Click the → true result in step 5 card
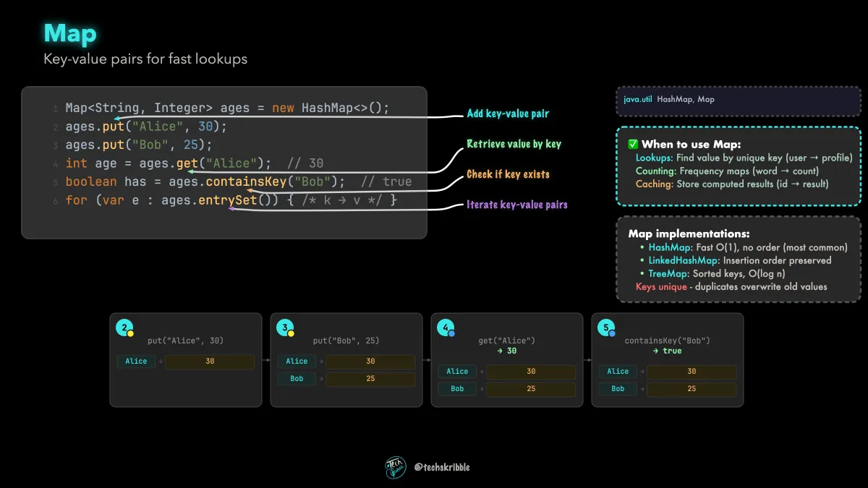 click(667, 351)
